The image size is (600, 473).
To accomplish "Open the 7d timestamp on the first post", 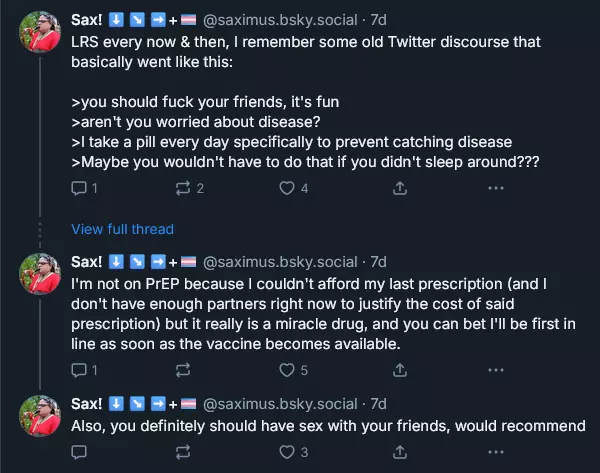I will 378,19.
